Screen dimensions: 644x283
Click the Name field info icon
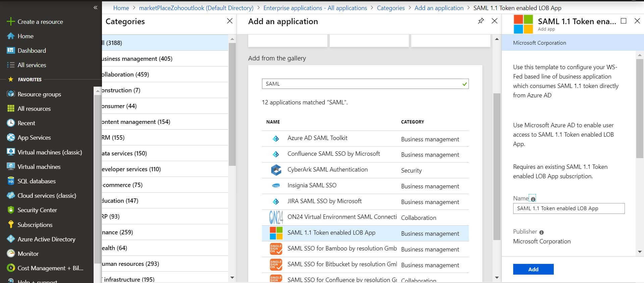533,199
